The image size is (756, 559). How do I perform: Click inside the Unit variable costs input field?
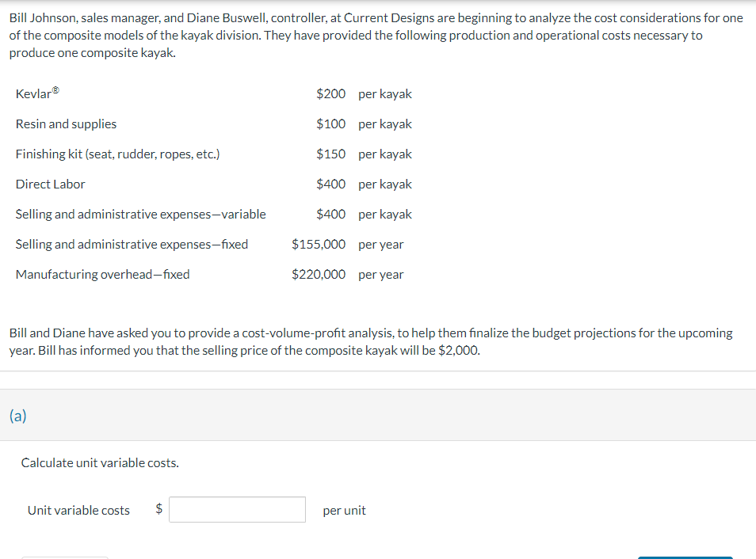[x=237, y=509]
